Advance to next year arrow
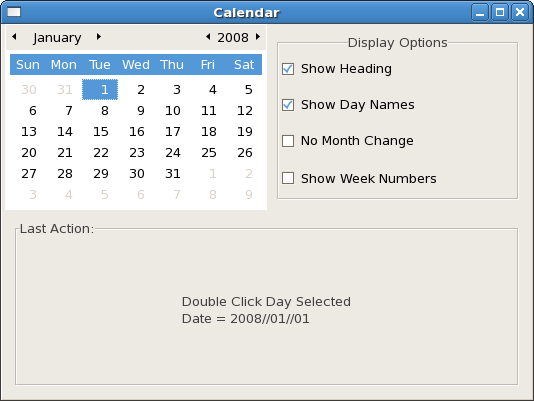The image size is (534, 401). pyautogui.click(x=258, y=36)
